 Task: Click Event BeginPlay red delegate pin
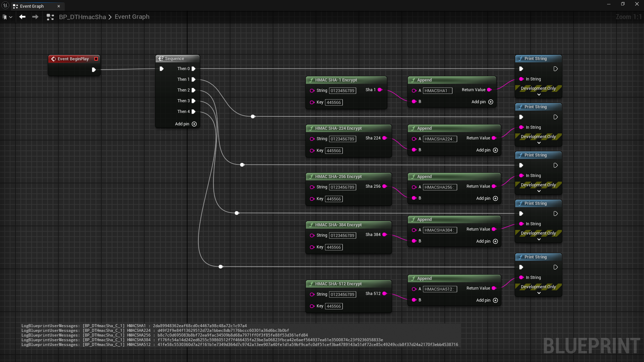coord(96,59)
